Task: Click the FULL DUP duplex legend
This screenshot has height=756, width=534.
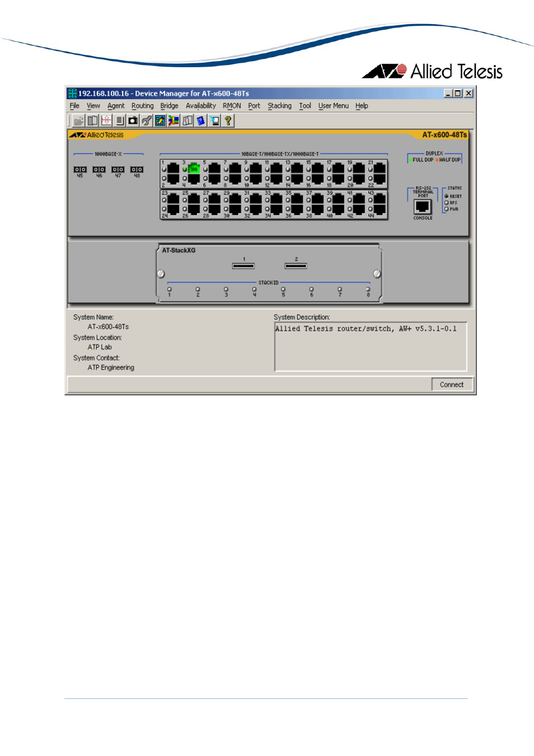Action: tap(421, 160)
